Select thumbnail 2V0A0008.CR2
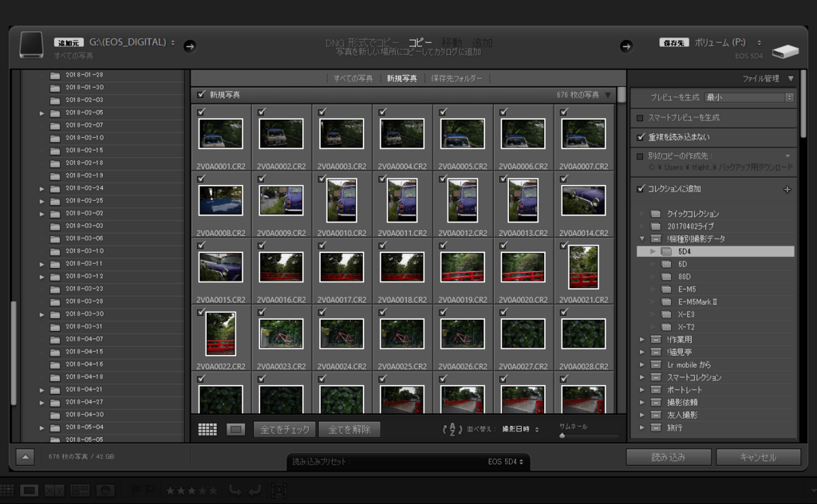 [221, 200]
